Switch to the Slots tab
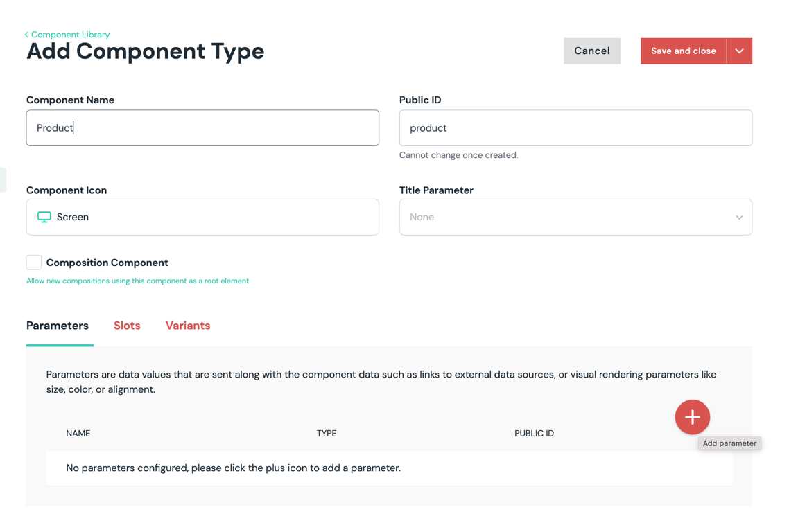 coord(127,326)
